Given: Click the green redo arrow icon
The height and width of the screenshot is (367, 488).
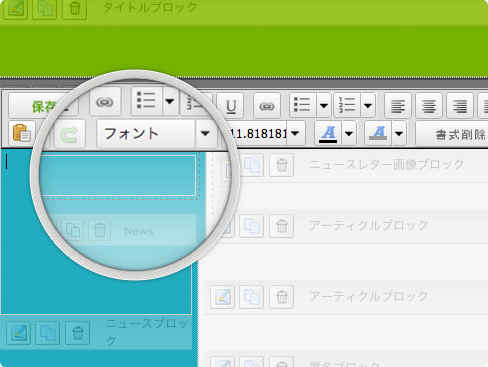Looking at the screenshot, I should click(x=69, y=134).
